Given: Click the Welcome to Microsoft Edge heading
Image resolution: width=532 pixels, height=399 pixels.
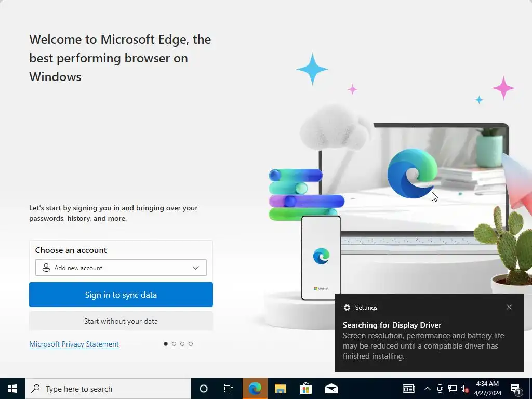Looking at the screenshot, I should point(120,58).
